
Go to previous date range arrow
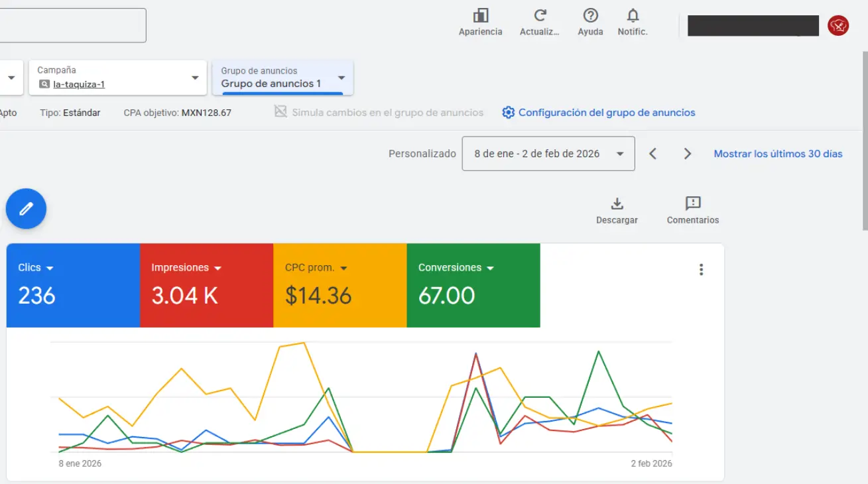pyautogui.click(x=653, y=154)
